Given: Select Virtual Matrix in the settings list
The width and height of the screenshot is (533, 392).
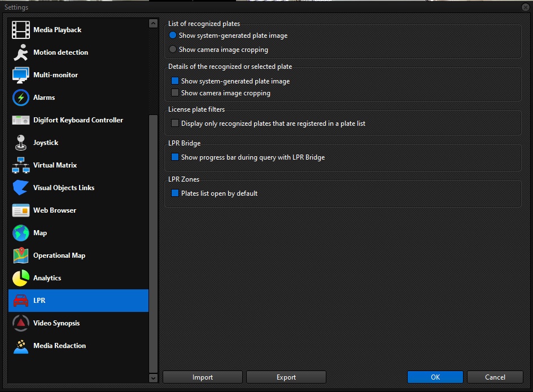Looking at the screenshot, I should pos(78,165).
